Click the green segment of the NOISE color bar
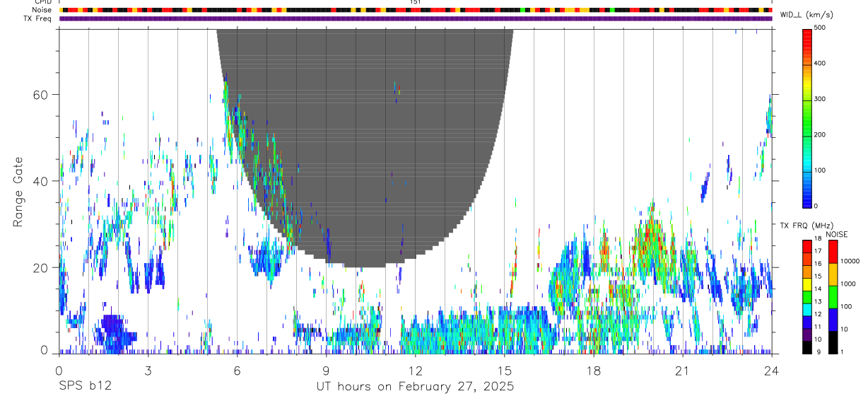Image resolution: width=868 pixels, height=401 pixels. click(833, 297)
